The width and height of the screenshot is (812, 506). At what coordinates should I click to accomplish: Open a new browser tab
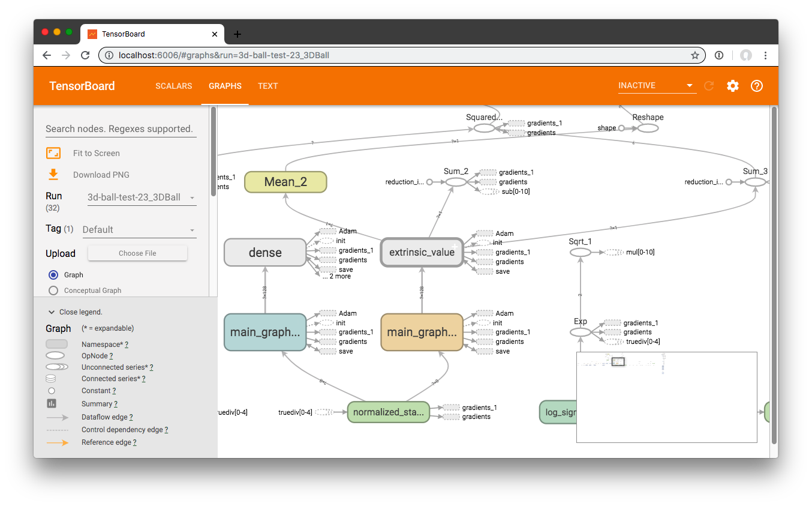tap(237, 34)
